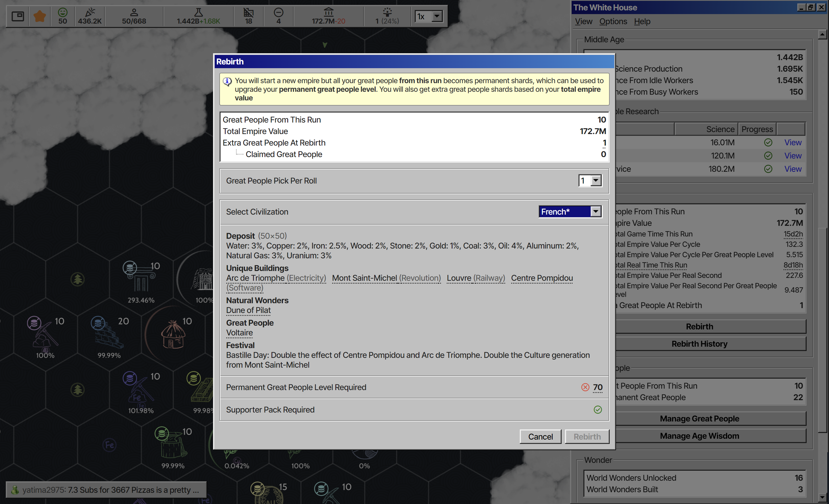The width and height of the screenshot is (829, 504).
Task: Click the Cancel button in Rebirth dialog
Action: coord(540,436)
